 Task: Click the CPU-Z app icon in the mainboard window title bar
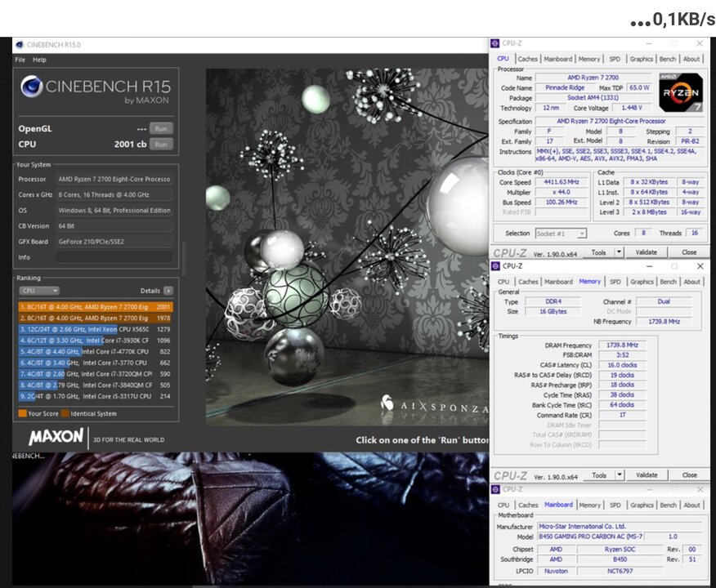[x=495, y=489]
